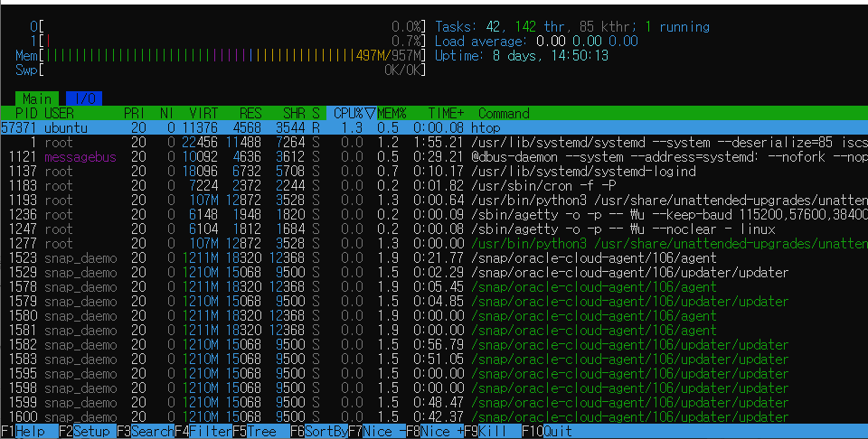The width and height of the screenshot is (868, 439).
Task: Sort by the USER column header
Action: 60,113
